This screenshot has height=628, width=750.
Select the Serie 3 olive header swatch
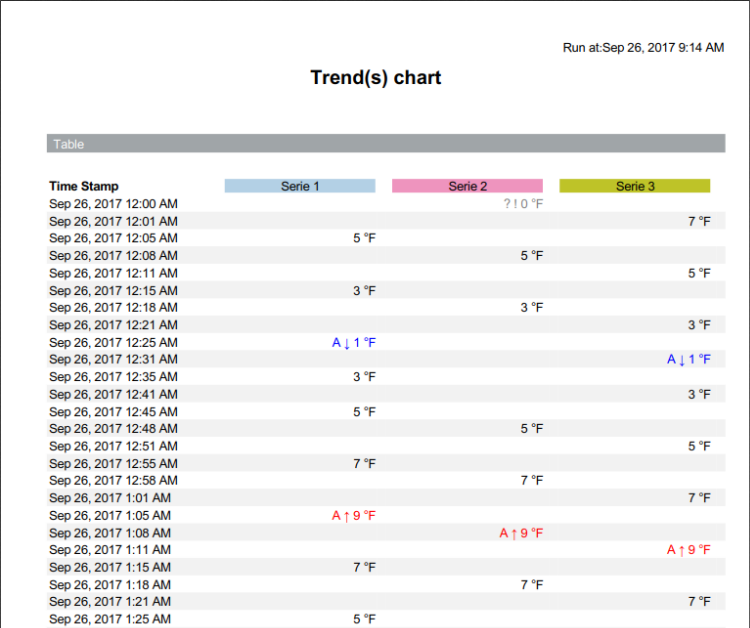coord(634,186)
